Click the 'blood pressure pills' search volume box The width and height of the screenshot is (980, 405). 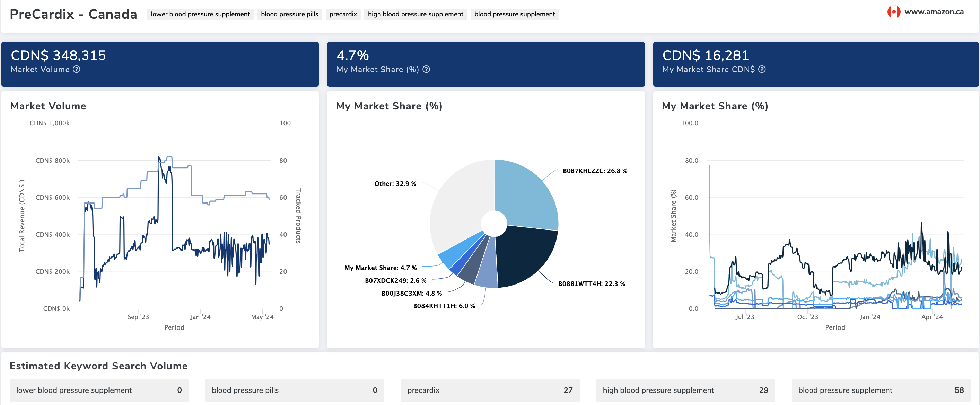tap(295, 390)
